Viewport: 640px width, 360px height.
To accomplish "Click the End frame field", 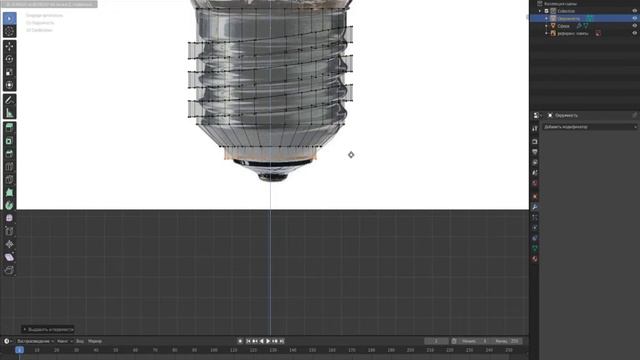I will point(506,341).
